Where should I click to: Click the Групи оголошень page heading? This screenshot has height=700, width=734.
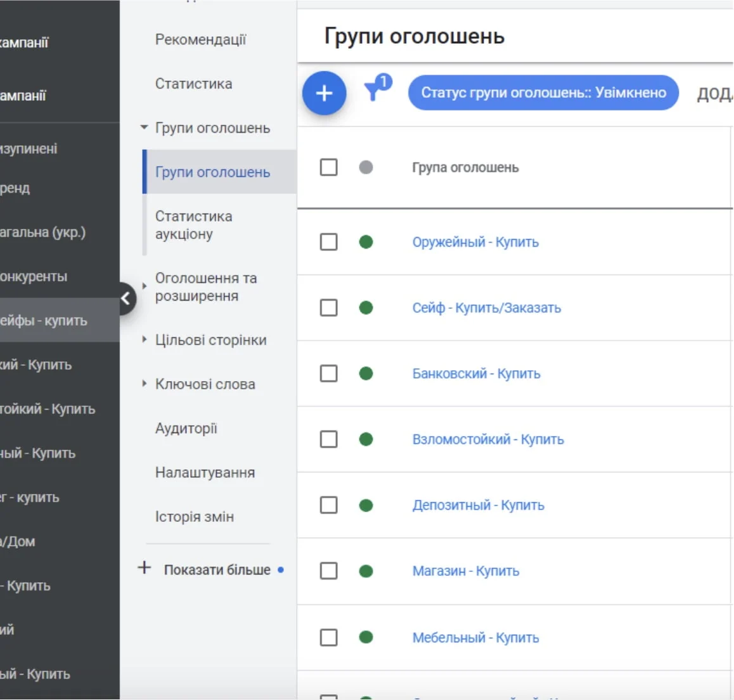coord(415,36)
